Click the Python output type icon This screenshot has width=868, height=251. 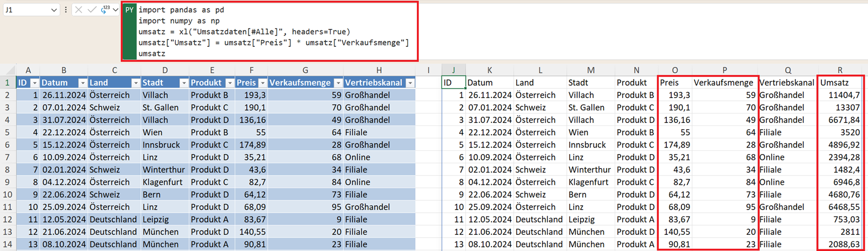[x=105, y=10]
